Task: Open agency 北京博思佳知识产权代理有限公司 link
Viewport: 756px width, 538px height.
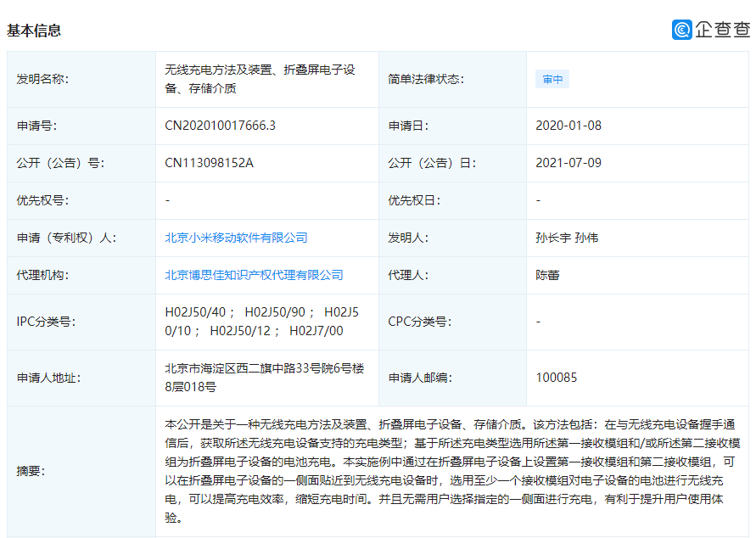Action: click(254, 275)
